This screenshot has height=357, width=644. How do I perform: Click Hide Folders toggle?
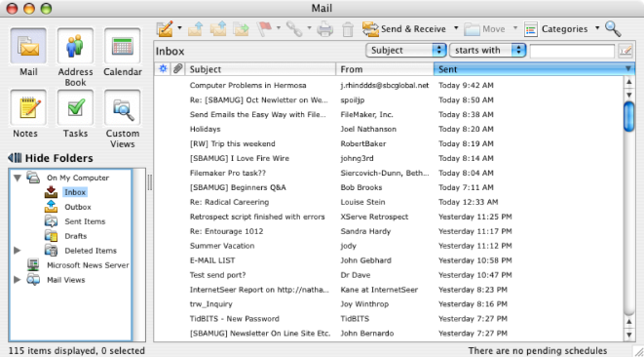click(x=51, y=158)
